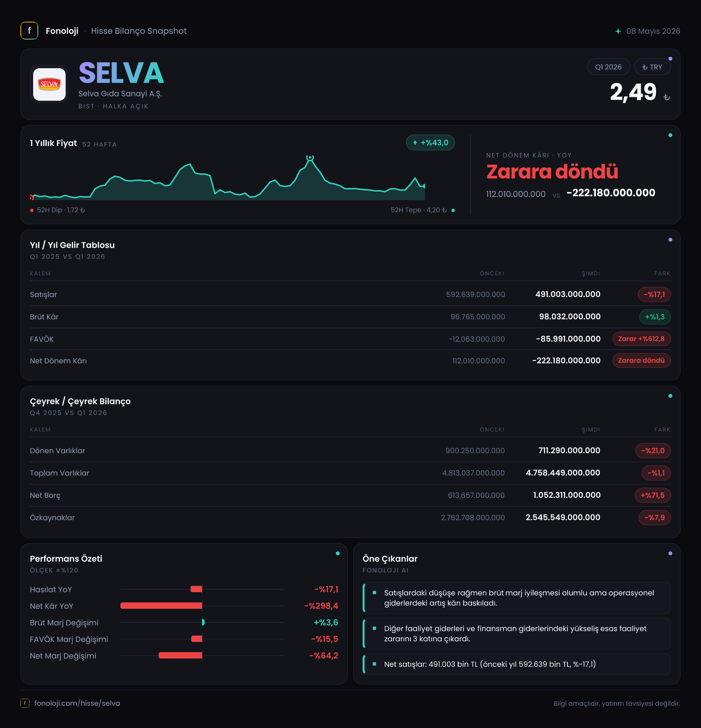Click the Brüt Marj Değişimi green bar
Viewport: 701px width, 728px height.
pyautogui.click(x=203, y=622)
